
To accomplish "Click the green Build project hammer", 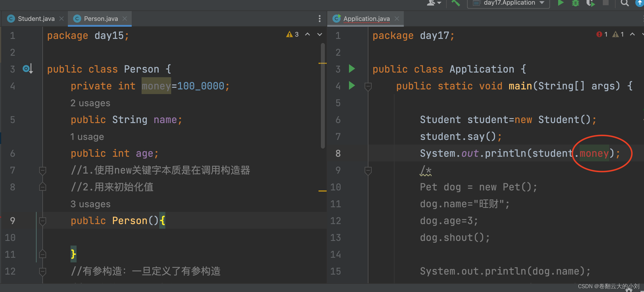I will click(x=456, y=3).
